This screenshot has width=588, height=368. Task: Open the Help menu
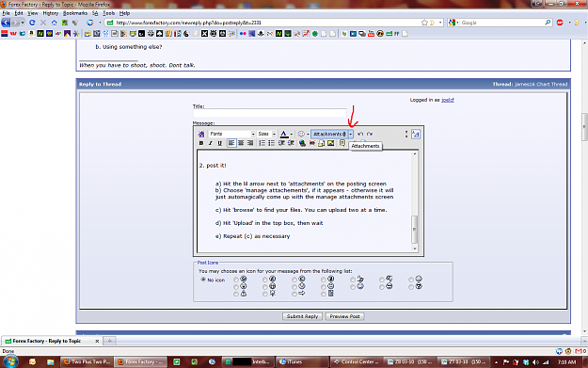[124, 13]
